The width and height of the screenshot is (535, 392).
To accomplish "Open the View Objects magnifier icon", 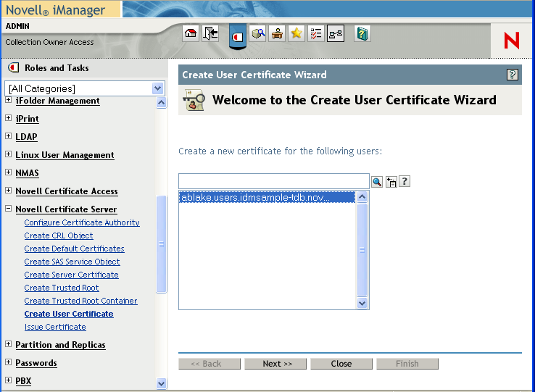I will 258,33.
